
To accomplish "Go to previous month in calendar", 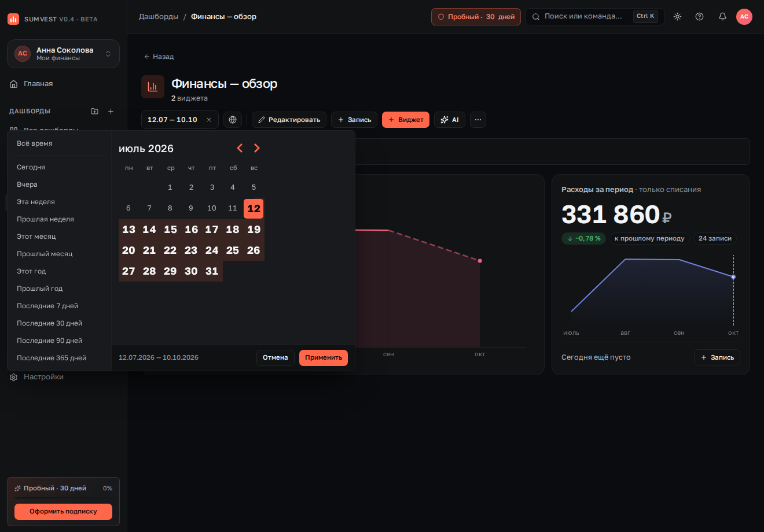I will 240,148.
